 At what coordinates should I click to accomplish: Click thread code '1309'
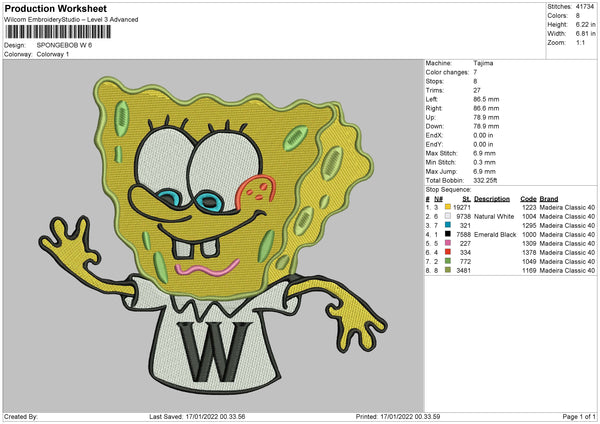(x=529, y=243)
